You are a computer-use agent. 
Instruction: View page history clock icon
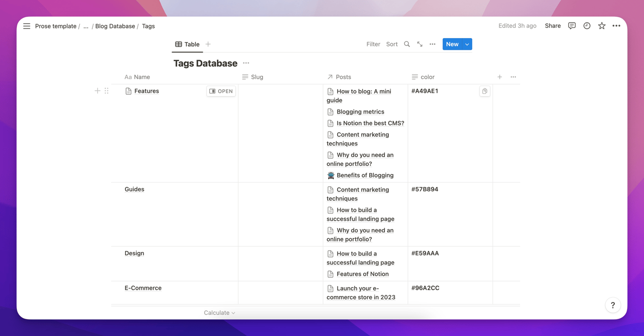586,26
